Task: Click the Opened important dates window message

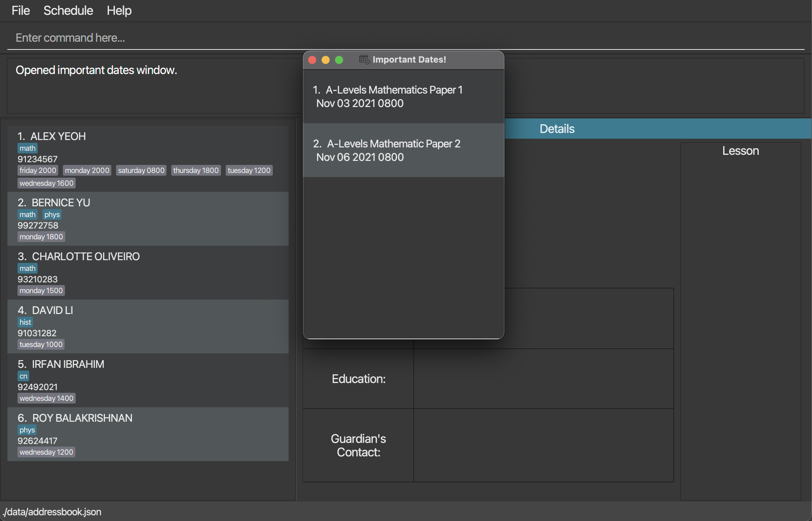Action: point(96,70)
